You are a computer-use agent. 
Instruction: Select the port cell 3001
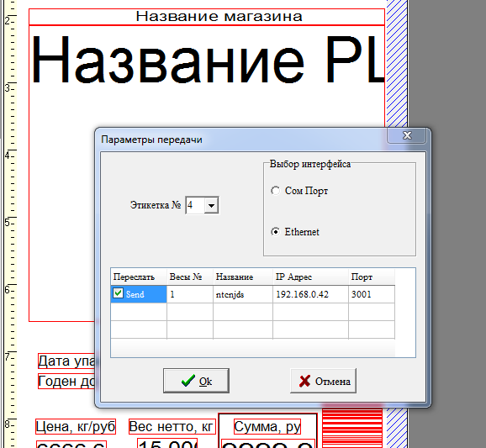(372, 294)
